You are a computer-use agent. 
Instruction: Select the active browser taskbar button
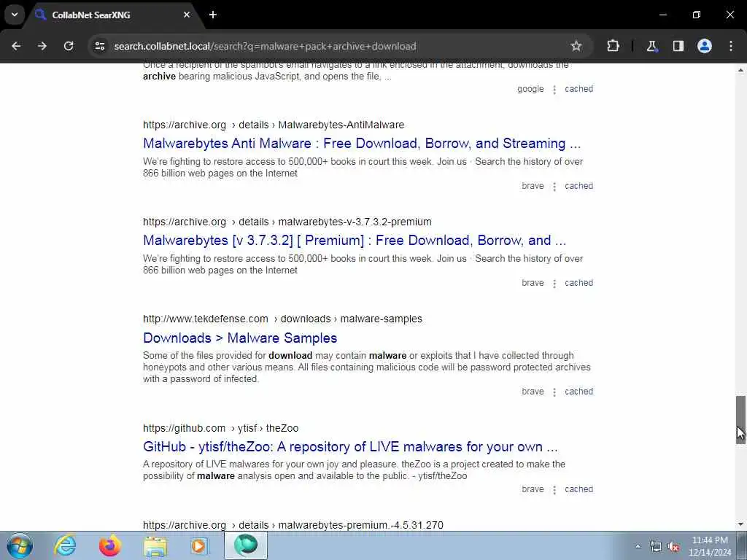point(245,545)
